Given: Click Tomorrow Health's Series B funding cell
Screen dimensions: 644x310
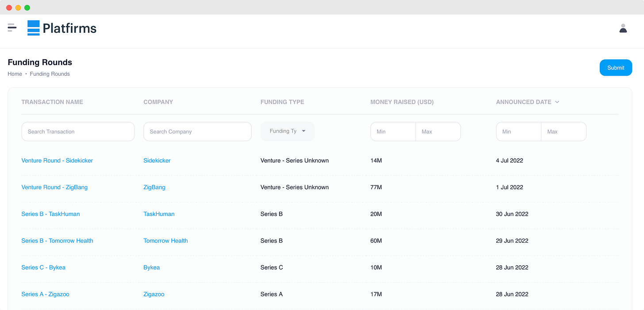Looking at the screenshot, I should (x=272, y=240).
